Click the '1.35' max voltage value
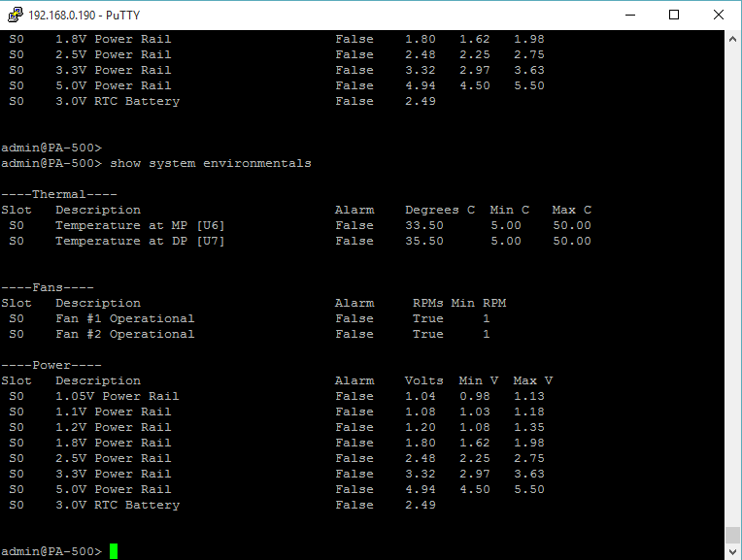742x560 pixels. point(529,428)
